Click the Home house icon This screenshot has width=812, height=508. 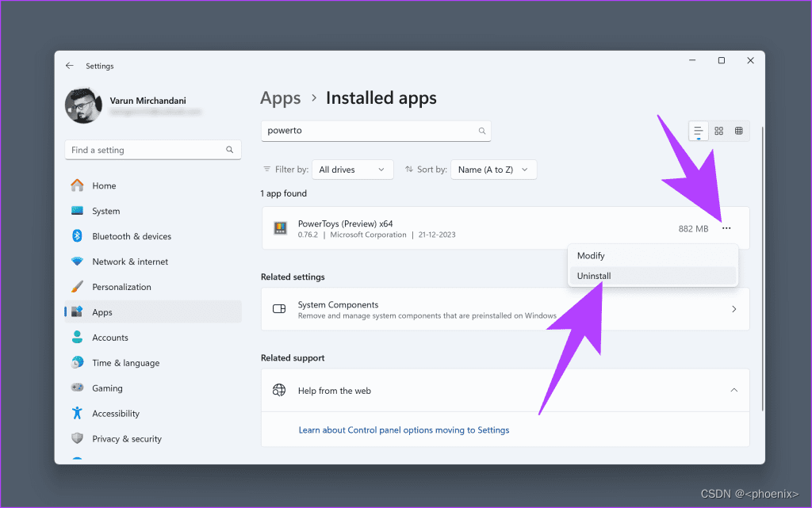(x=77, y=185)
